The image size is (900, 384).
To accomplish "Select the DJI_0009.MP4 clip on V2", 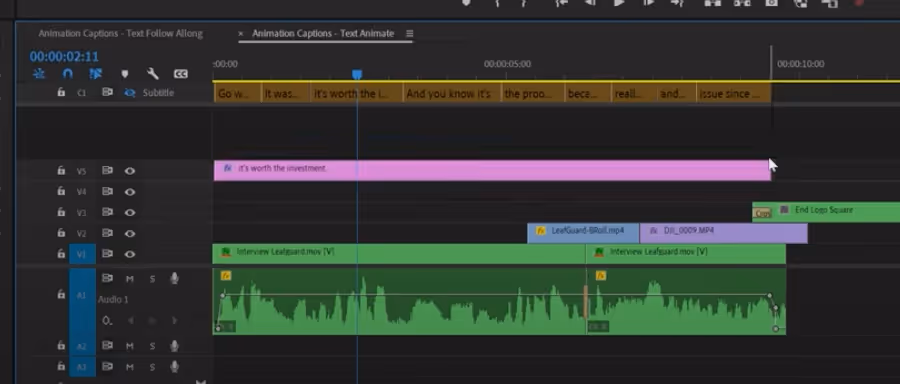I will point(724,233).
